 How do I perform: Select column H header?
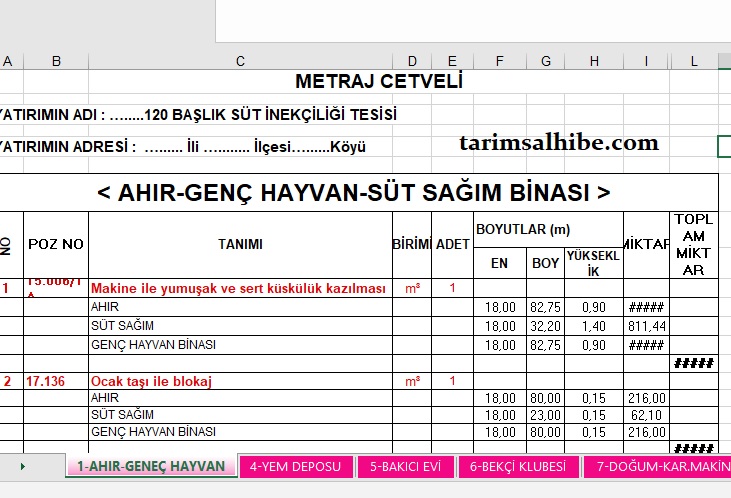(x=594, y=61)
